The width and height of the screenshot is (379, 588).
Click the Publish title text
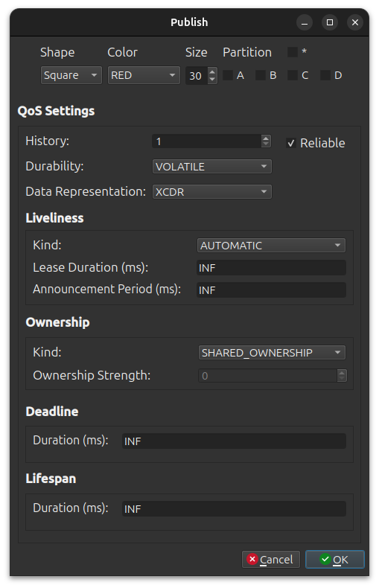[x=189, y=22]
